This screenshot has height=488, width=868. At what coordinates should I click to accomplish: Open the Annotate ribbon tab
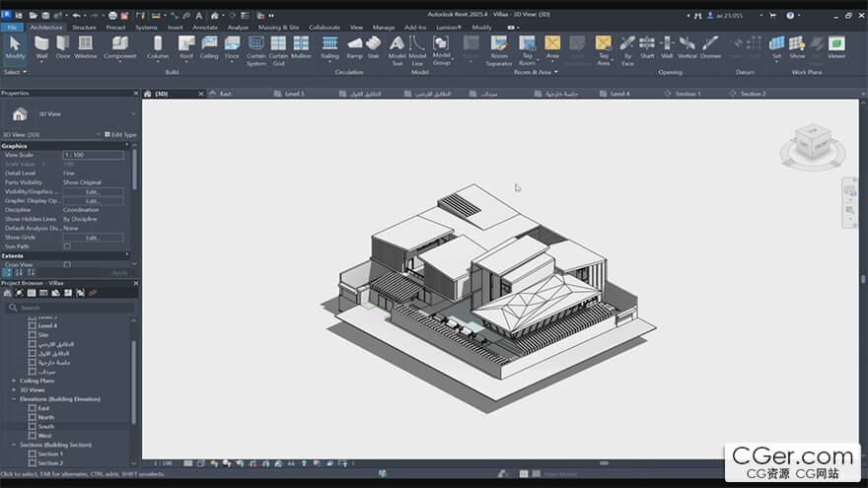coord(205,28)
